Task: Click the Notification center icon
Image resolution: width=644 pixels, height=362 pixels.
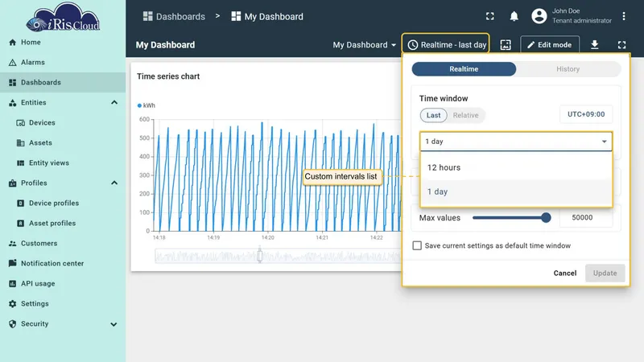Action: (x=12, y=263)
